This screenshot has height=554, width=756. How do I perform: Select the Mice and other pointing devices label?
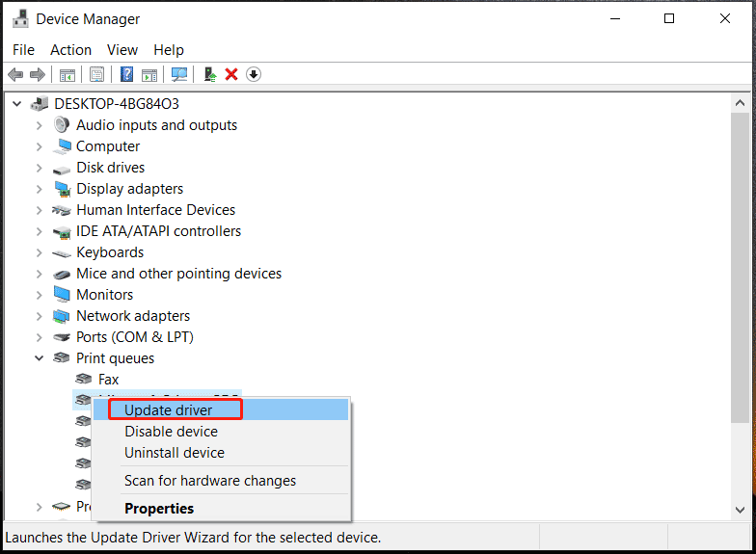(179, 274)
